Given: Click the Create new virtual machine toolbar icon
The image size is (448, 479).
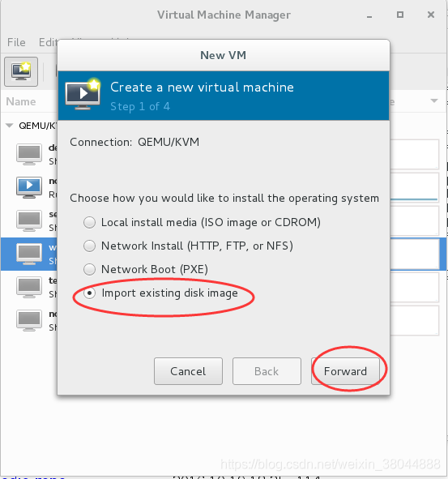Looking at the screenshot, I should click(21, 72).
